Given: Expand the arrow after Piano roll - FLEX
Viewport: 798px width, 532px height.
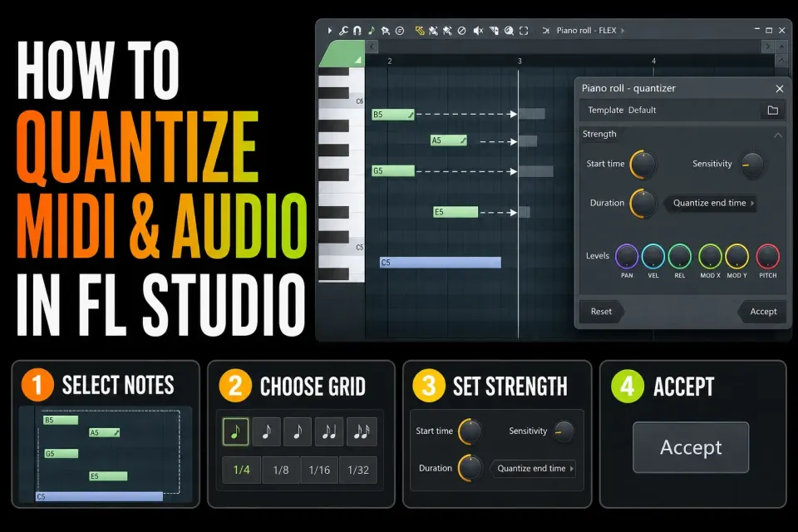Looking at the screenshot, I should (623, 31).
